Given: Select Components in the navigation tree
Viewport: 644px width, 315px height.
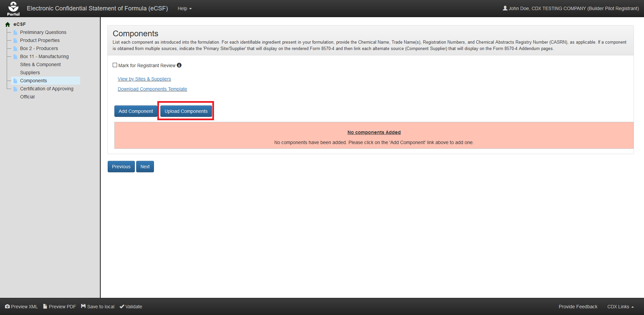Looking at the screenshot, I should pyautogui.click(x=34, y=81).
